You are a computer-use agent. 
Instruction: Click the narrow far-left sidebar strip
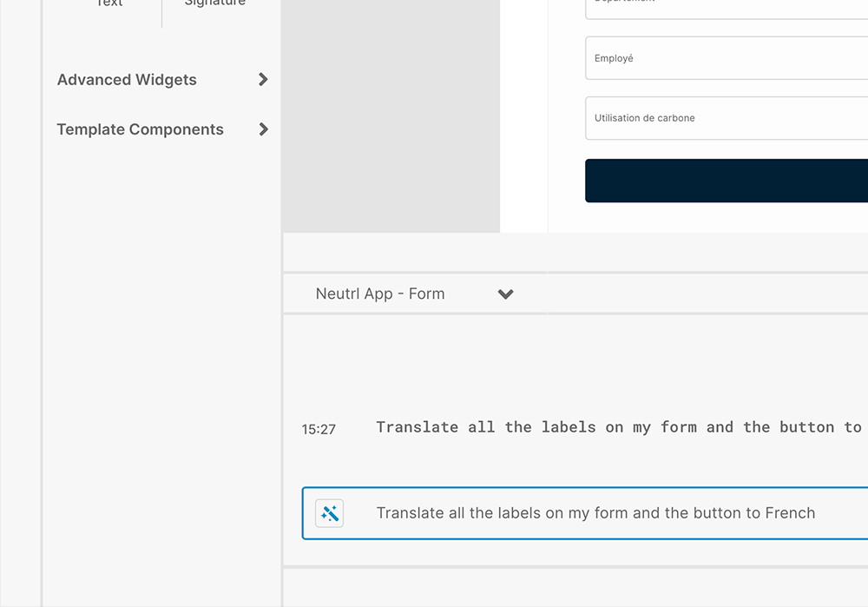(20, 304)
